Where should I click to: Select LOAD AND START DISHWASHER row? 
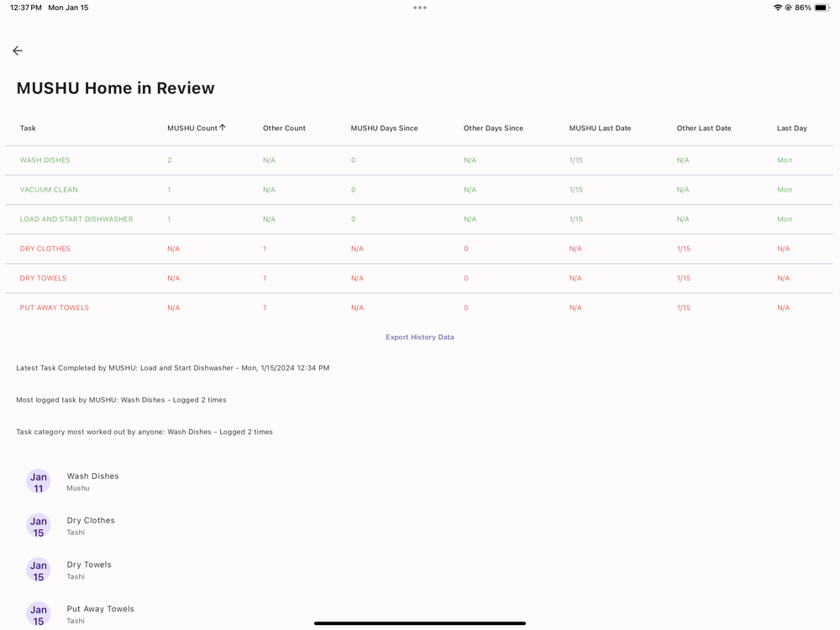tap(419, 219)
